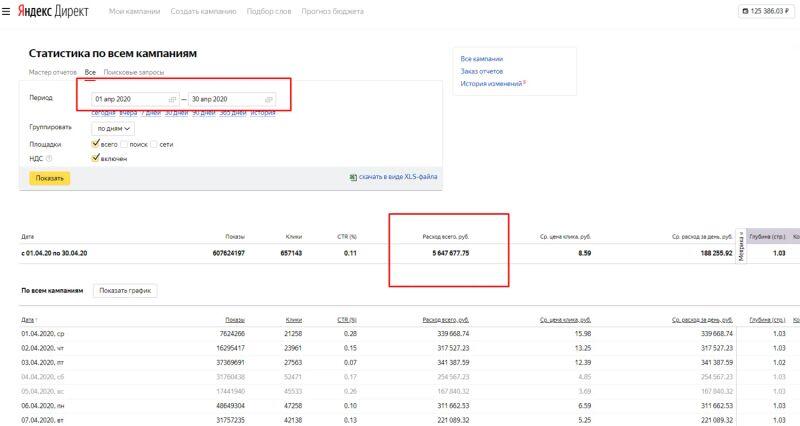Click the start date field '01 апр 2020'
The image size is (800, 426).
pyautogui.click(x=124, y=99)
